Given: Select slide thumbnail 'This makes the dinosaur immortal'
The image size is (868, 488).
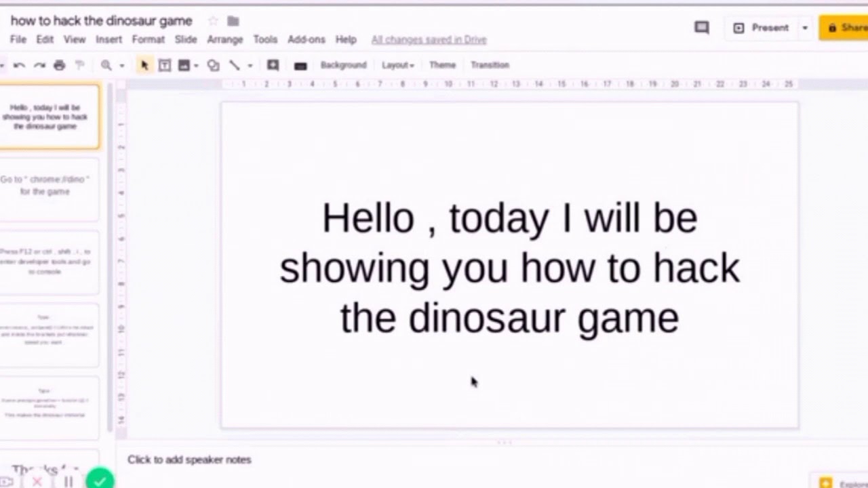Looking at the screenshot, I should coord(49,408).
